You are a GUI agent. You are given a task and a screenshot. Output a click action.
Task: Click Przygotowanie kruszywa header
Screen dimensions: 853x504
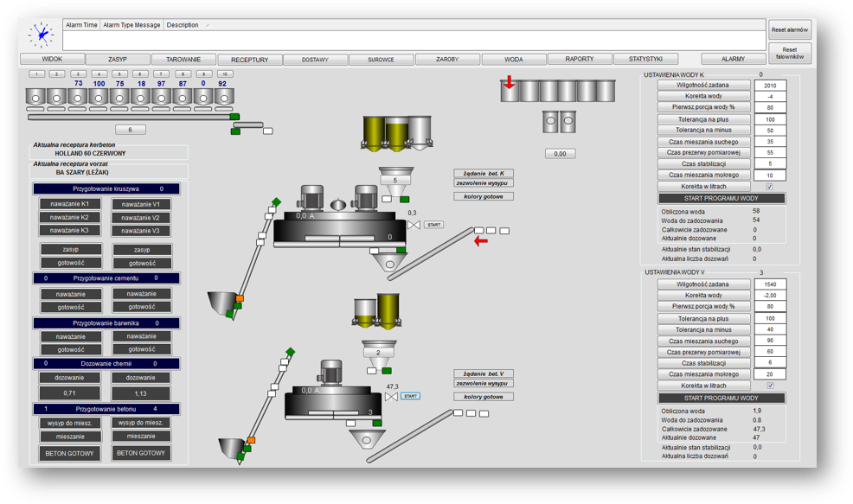click(x=106, y=188)
